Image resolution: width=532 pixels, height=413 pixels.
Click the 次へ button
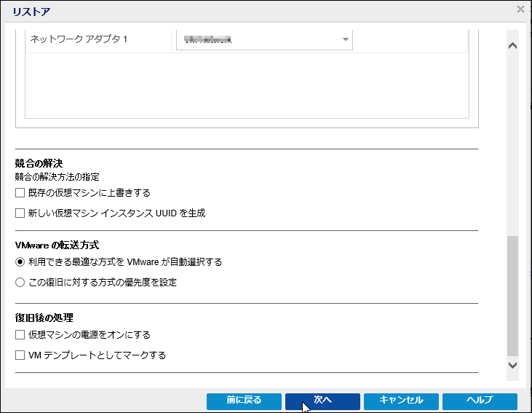click(322, 401)
